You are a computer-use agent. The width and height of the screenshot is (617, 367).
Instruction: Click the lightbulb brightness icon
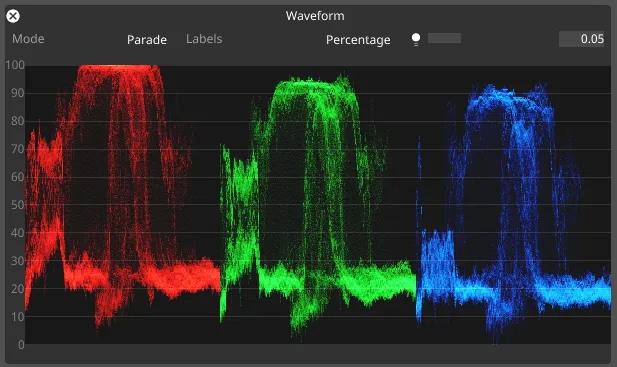(416, 39)
